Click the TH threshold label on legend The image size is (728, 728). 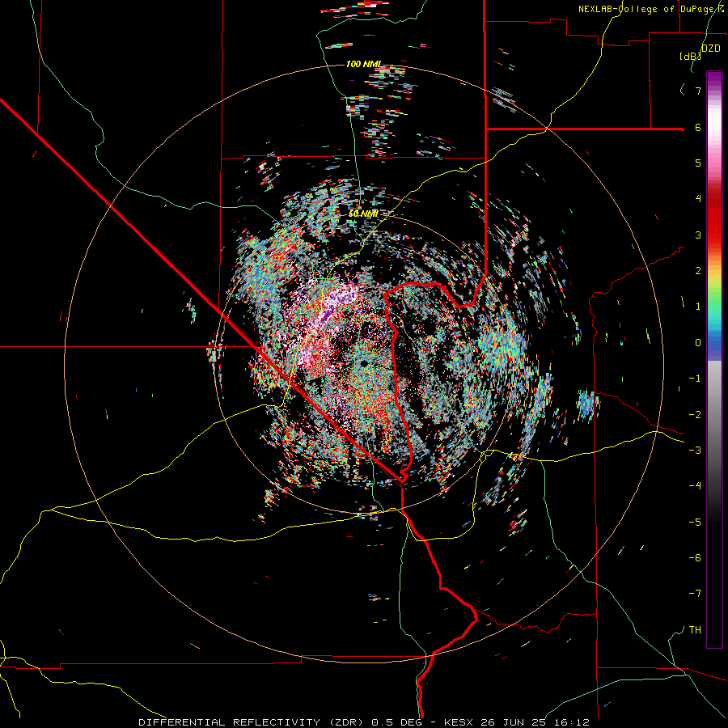(695, 630)
